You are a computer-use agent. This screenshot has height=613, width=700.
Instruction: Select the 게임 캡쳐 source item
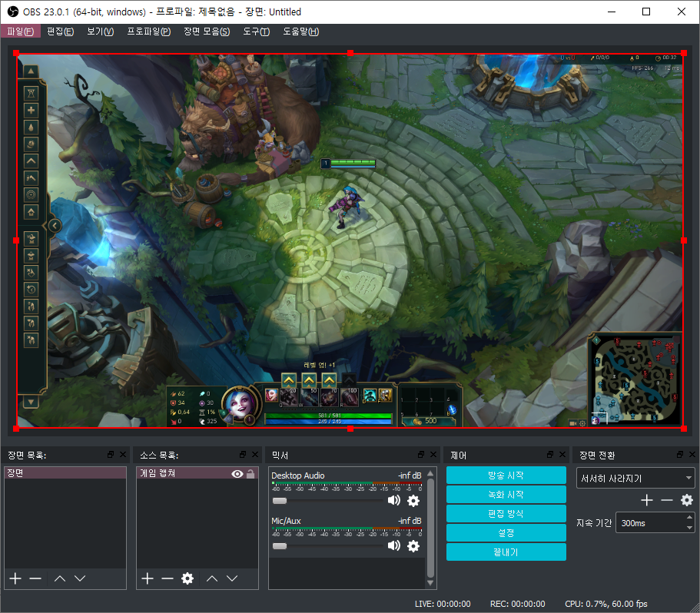(x=197, y=473)
